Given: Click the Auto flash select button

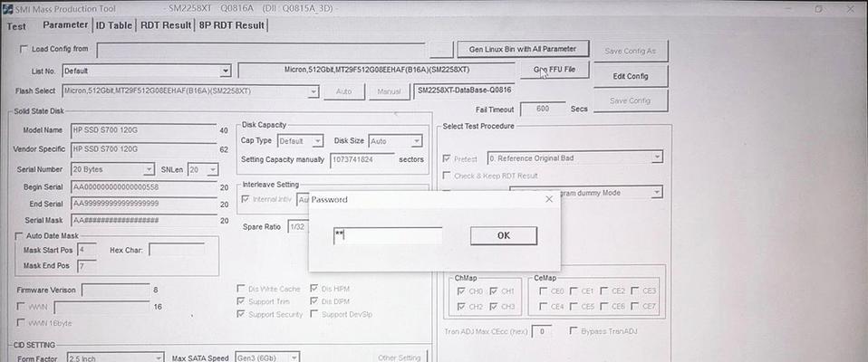Looking at the screenshot, I should pos(343,91).
